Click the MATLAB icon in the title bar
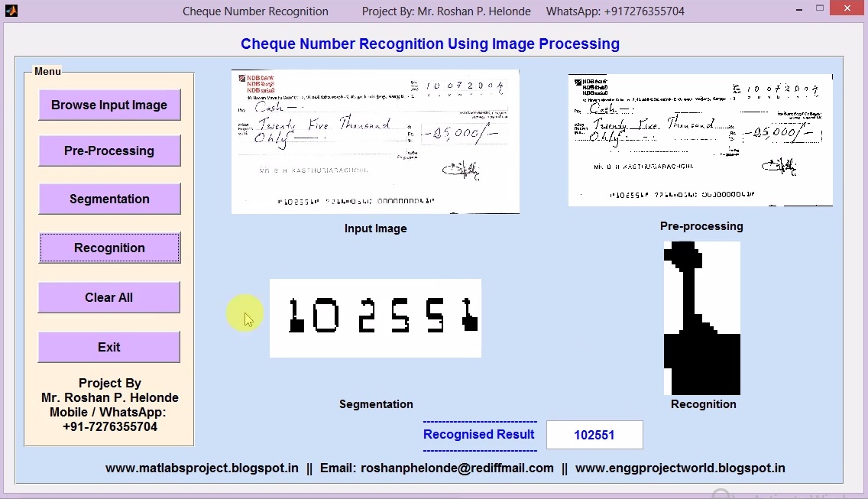Image resolution: width=868 pixels, height=499 pixels. click(x=11, y=11)
